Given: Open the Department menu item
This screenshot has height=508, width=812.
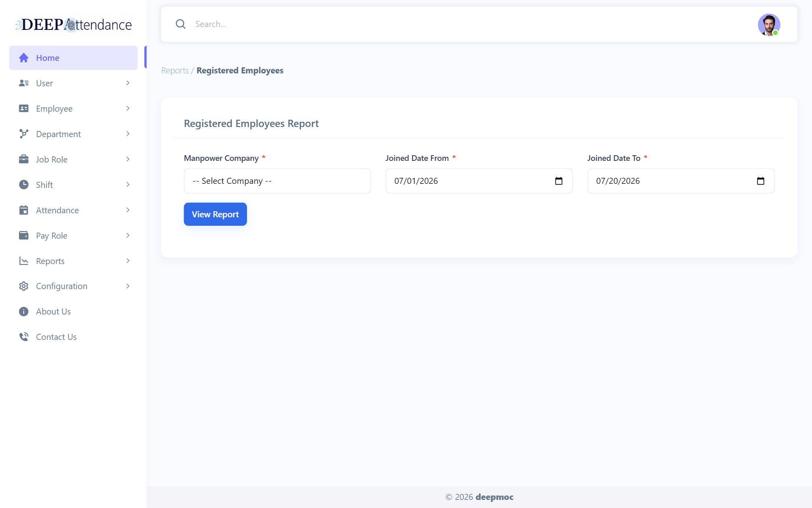Looking at the screenshot, I should pyautogui.click(x=73, y=134).
